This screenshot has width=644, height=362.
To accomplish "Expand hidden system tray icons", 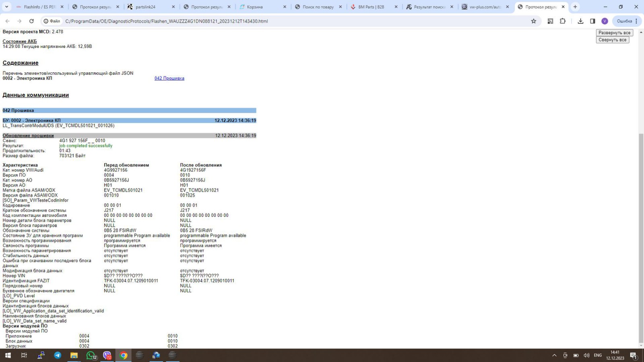I will [554, 355].
